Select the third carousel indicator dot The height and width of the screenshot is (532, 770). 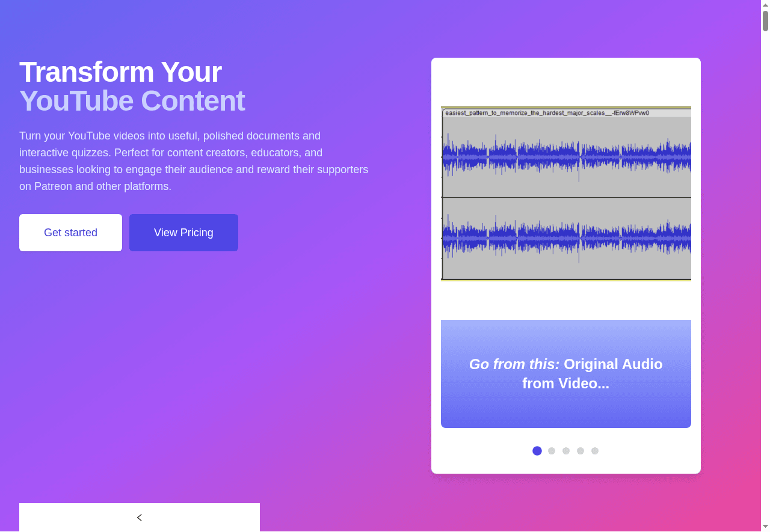[565, 450]
